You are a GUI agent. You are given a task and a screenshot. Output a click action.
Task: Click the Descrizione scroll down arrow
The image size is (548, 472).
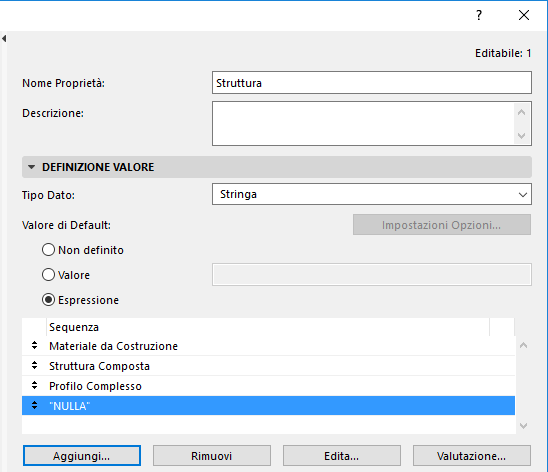point(522,136)
